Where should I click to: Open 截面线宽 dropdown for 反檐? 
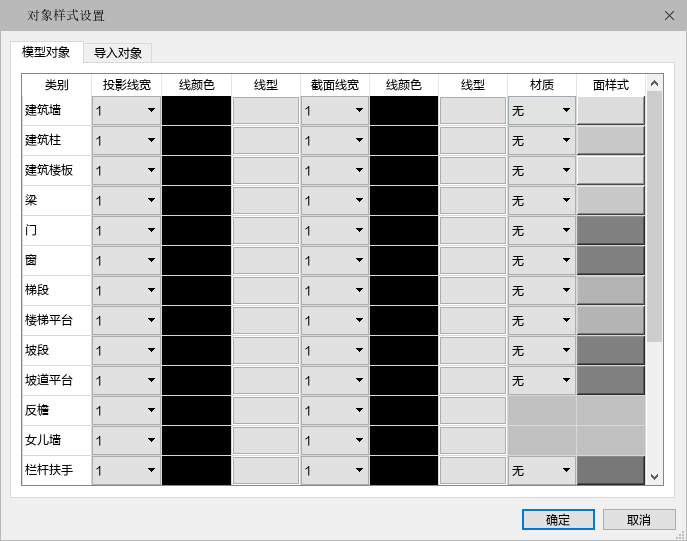pos(334,410)
